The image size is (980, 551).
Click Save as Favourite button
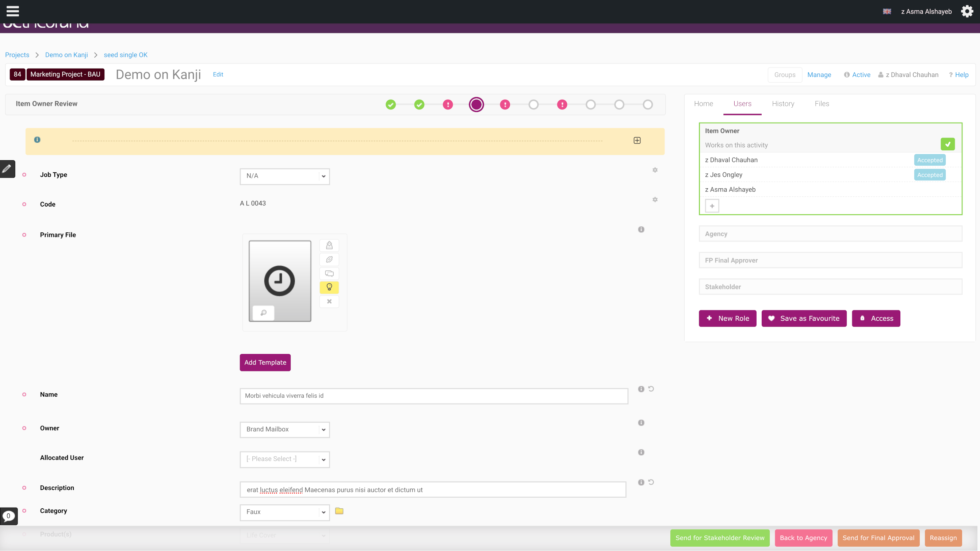coord(804,319)
